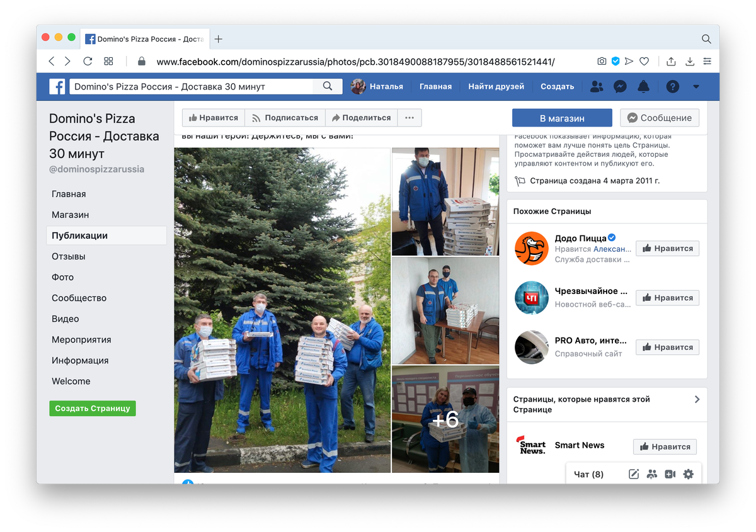Open the +6 hidden photos thumbnail
Viewport: 756px width, 532px height.
click(x=445, y=419)
